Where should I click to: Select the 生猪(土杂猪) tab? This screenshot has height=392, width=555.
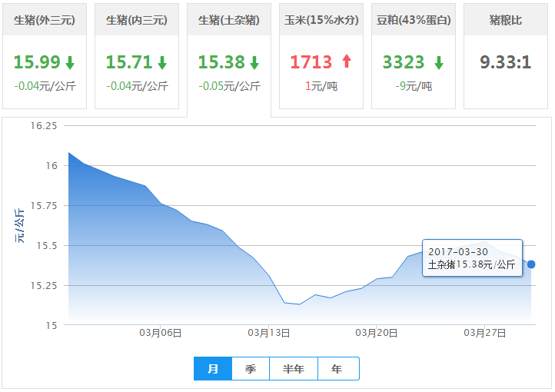[229, 20]
